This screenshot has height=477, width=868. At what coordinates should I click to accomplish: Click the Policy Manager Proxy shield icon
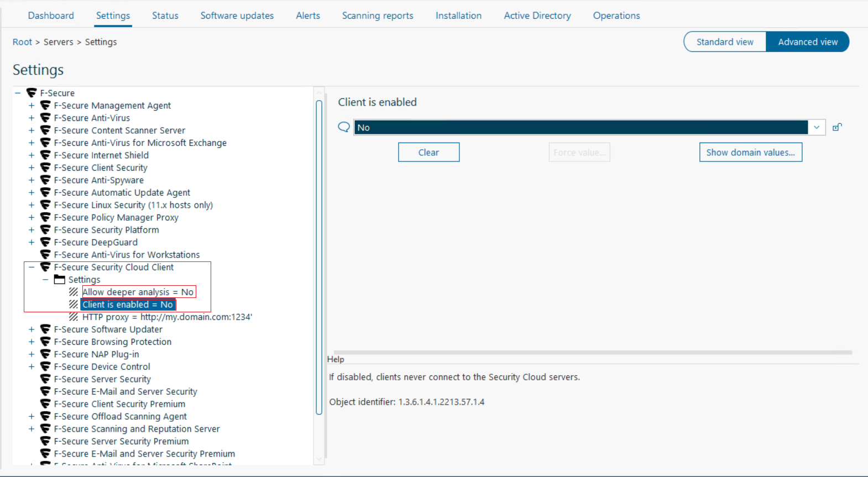45,217
